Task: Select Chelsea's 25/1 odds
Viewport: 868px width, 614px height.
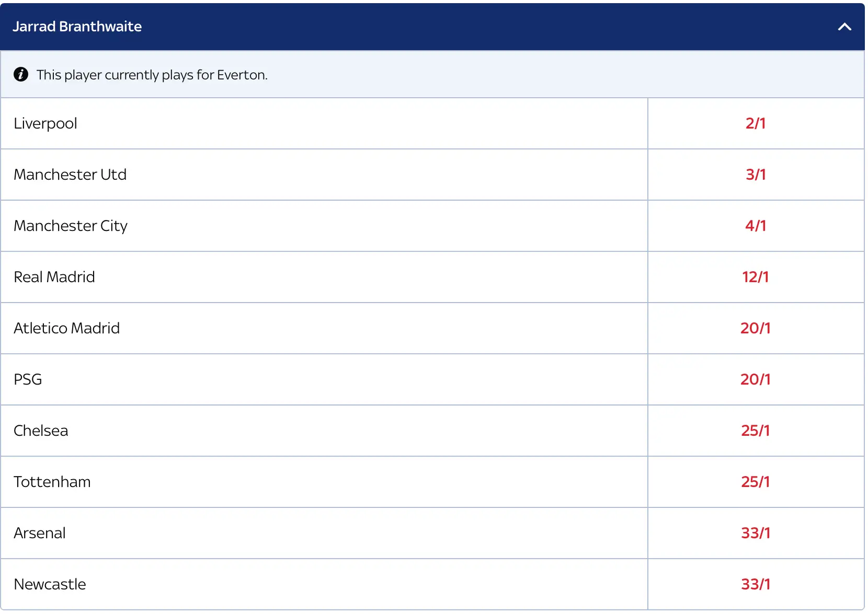Action: pyautogui.click(x=755, y=431)
